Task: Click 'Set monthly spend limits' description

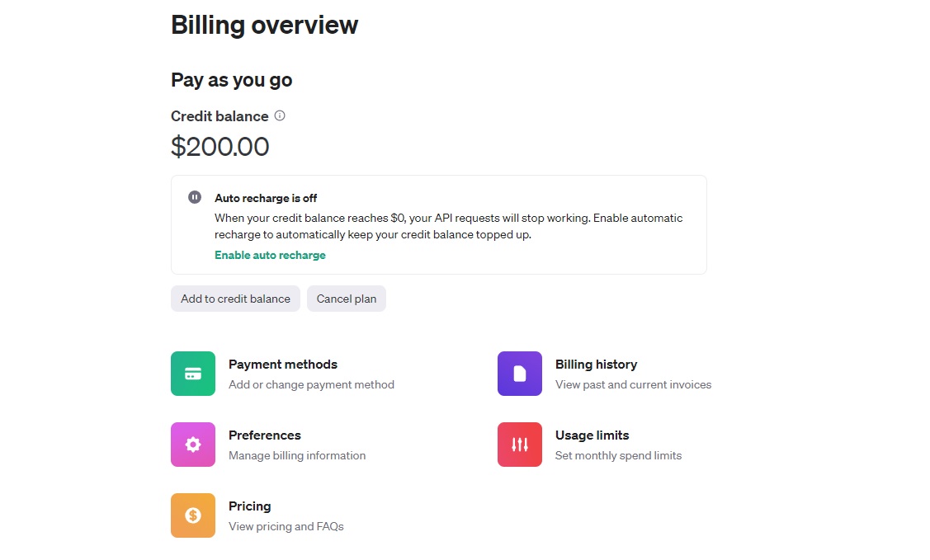Action: (x=618, y=455)
